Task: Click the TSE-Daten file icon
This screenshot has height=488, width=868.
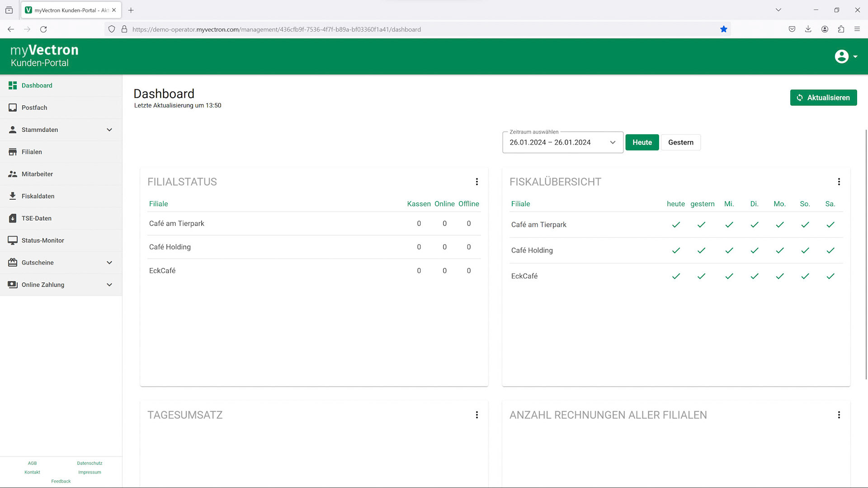Action: (x=13, y=218)
